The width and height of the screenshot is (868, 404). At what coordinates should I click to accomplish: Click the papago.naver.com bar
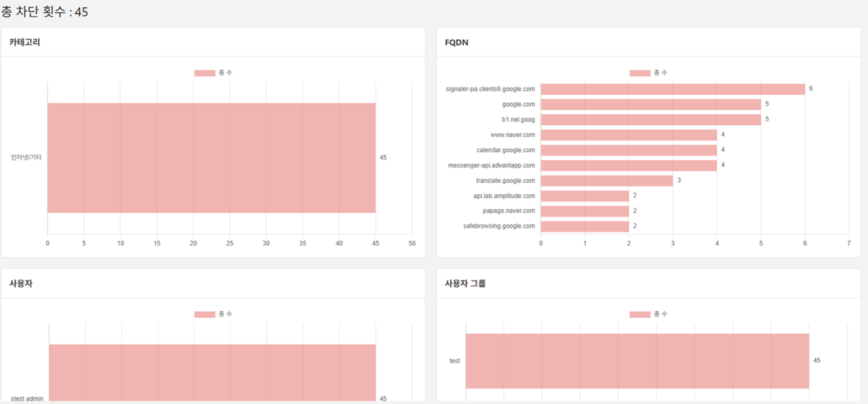coord(584,211)
